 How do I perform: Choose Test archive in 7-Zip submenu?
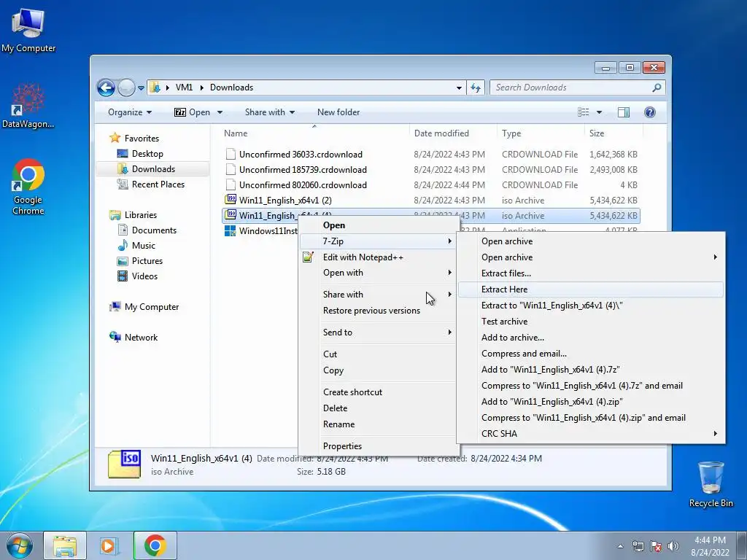(x=591, y=322)
